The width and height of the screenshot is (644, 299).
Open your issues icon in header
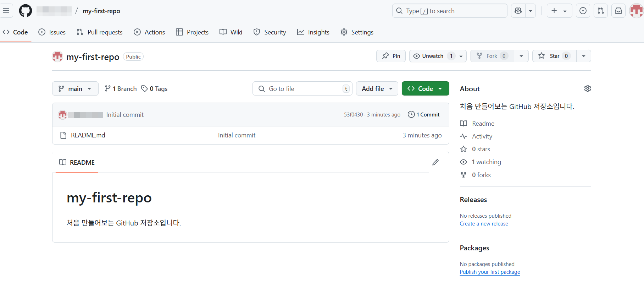(583, 11)
